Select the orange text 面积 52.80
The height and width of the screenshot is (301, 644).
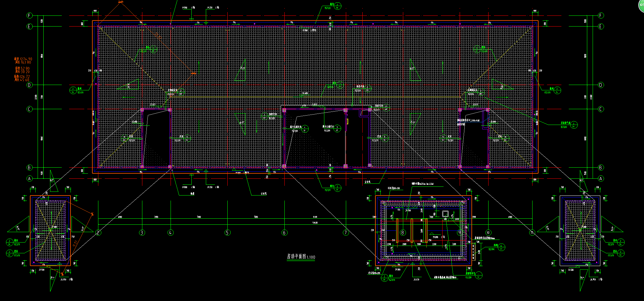[22, 68]
